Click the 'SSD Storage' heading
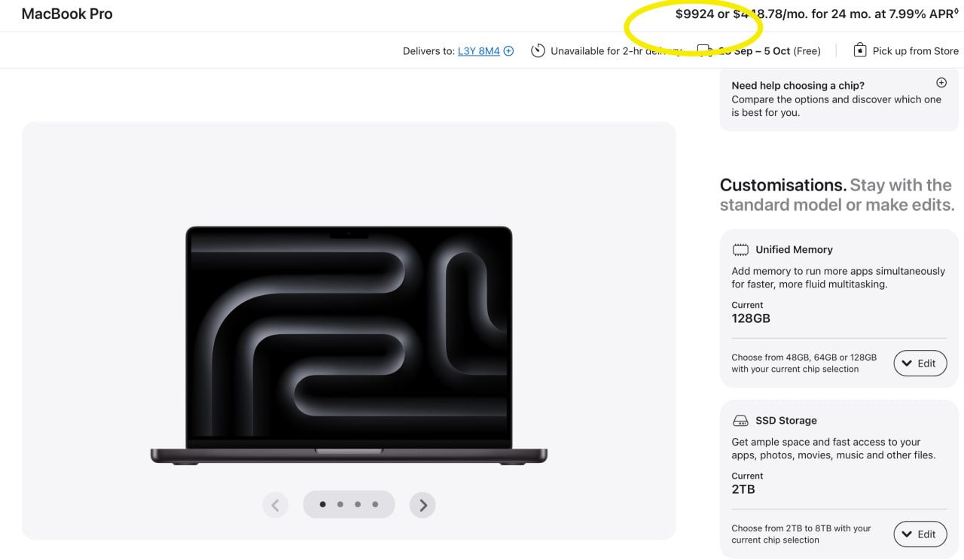The height and width of the screenshot is (560, 964). pyautogui.click(x=786, y=421)
